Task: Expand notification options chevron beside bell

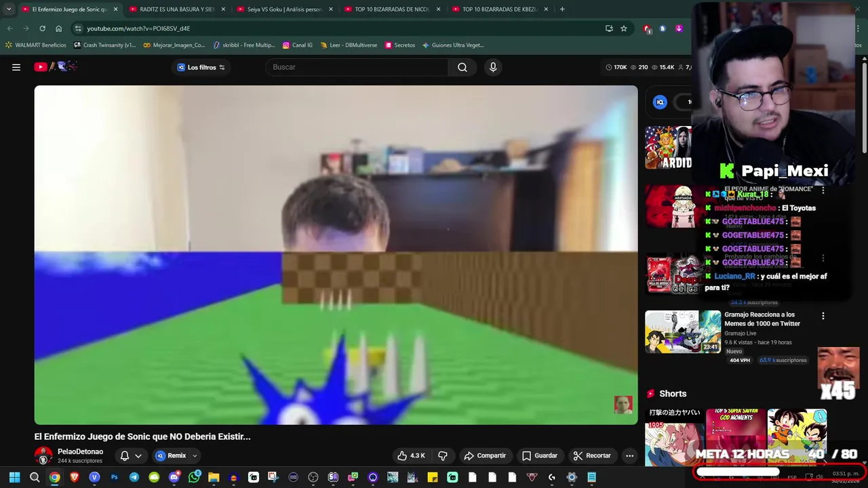Action: coord(138,455)
